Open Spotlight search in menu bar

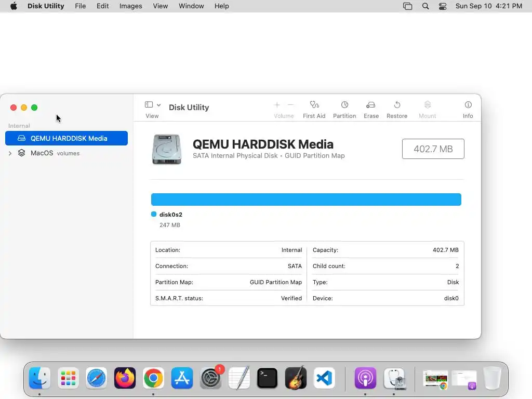(425, 6)
